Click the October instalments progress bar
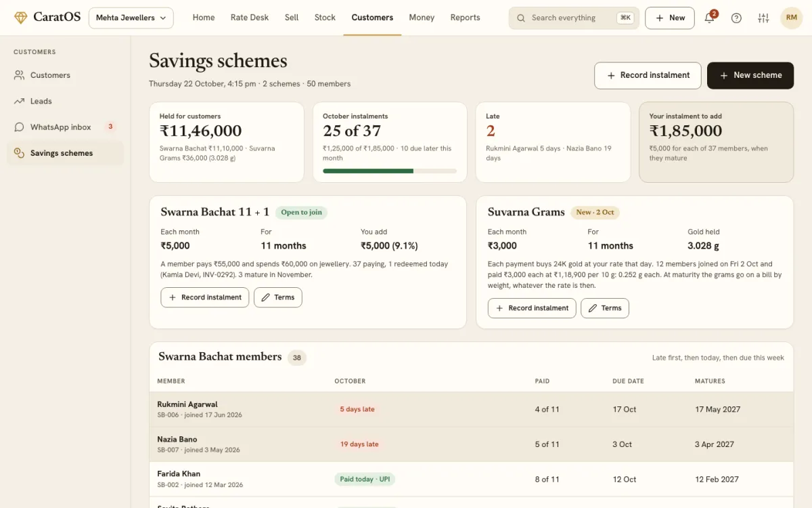Image resolution: width=812 pixels, height=508 pixels. pos(390,171)
